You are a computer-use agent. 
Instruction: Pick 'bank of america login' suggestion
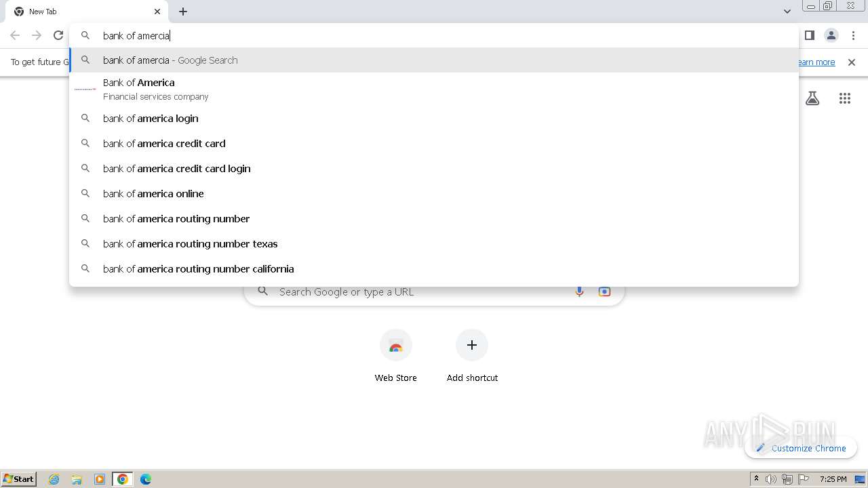(x=434, y=119)
